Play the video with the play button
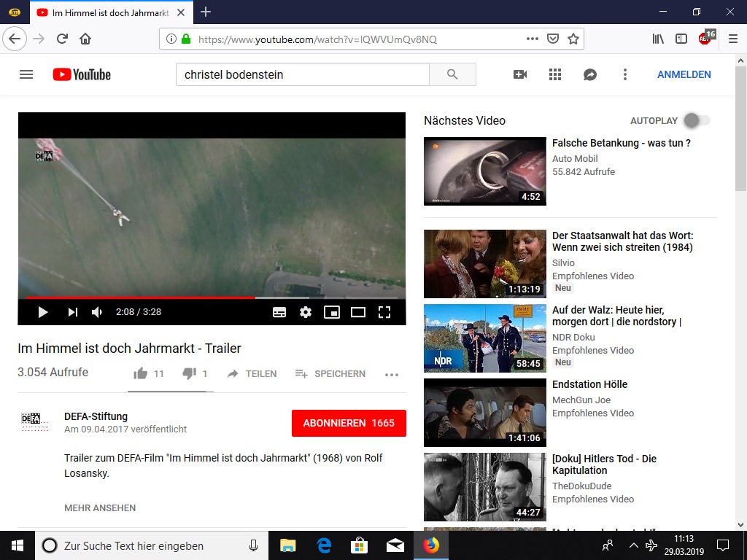Image resolution: width=747 pixels, height=560 pixels. [42, 312]
